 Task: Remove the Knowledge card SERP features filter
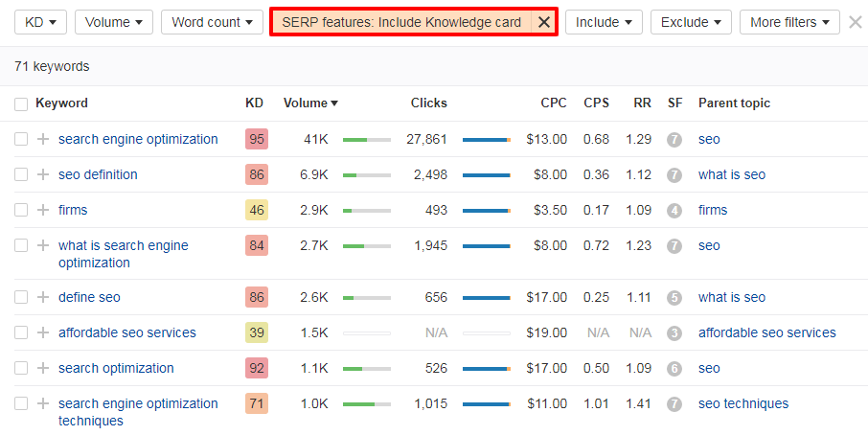544,22
